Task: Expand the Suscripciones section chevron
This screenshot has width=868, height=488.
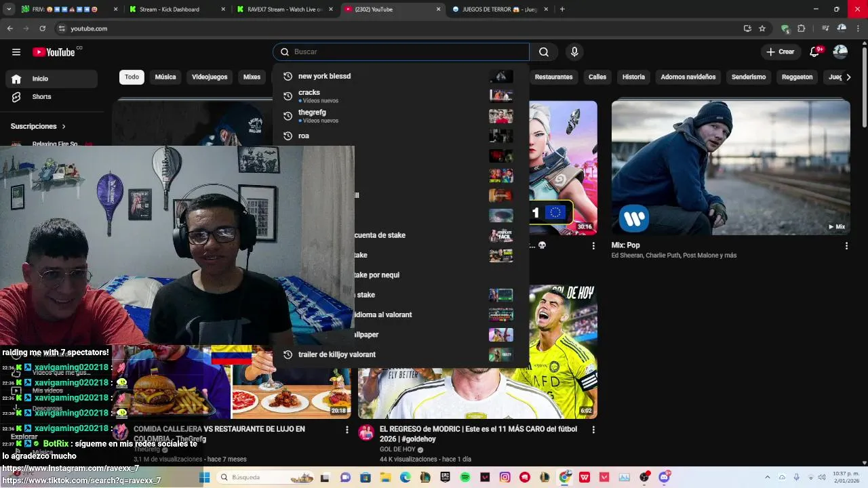Action: click(64, 127)
